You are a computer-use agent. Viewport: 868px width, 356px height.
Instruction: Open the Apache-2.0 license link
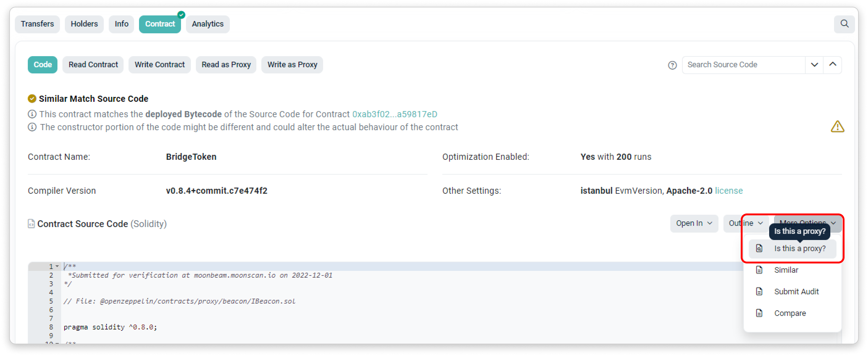(728, 191)
